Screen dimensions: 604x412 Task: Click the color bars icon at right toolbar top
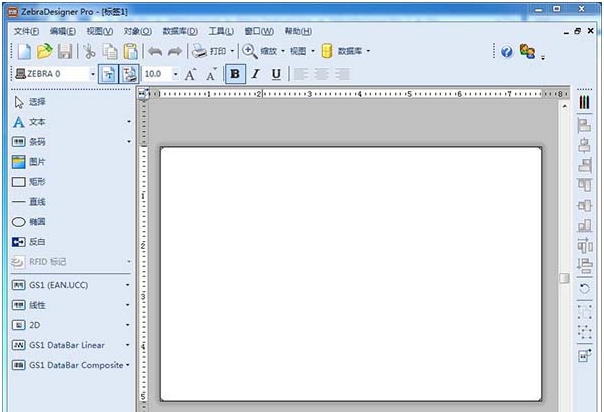coord(584,102)
